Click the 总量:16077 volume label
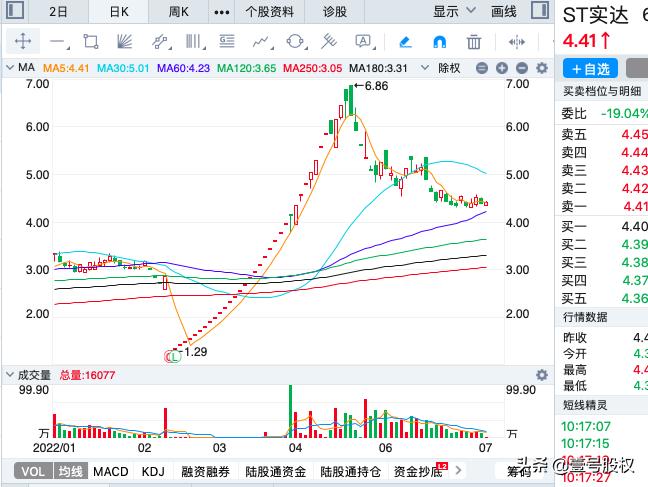The width and height of the screenshot is (648, 487). tap(87, 375)
